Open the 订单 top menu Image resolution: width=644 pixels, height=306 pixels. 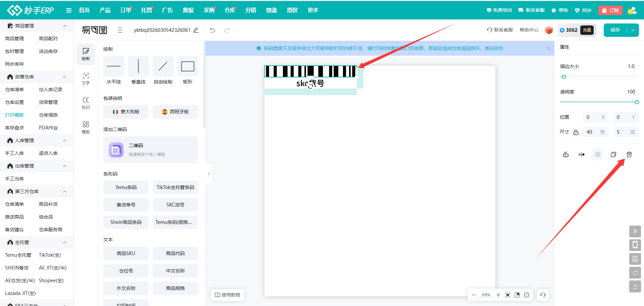[126, 10]
